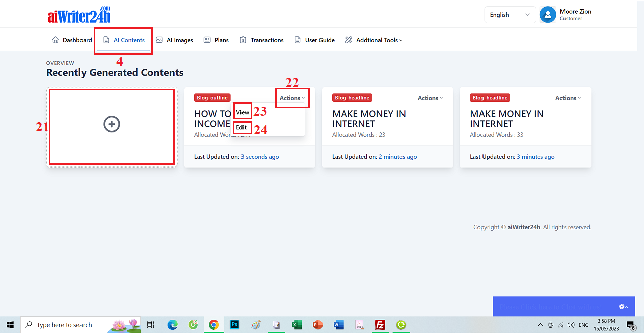Choose Edit from the Actions menu
This screenshot has width=644, height=334.
pos(242,127)
